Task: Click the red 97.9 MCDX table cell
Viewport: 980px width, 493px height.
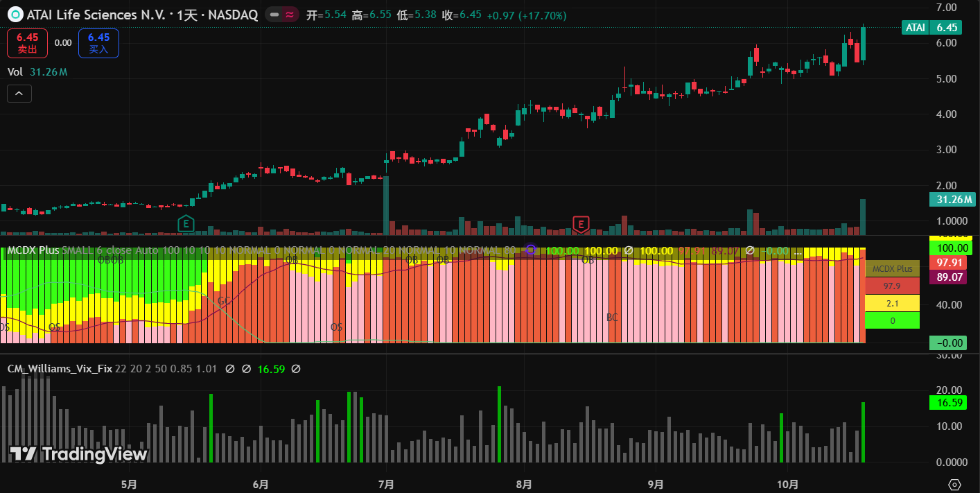Action: tap(892, 286)
